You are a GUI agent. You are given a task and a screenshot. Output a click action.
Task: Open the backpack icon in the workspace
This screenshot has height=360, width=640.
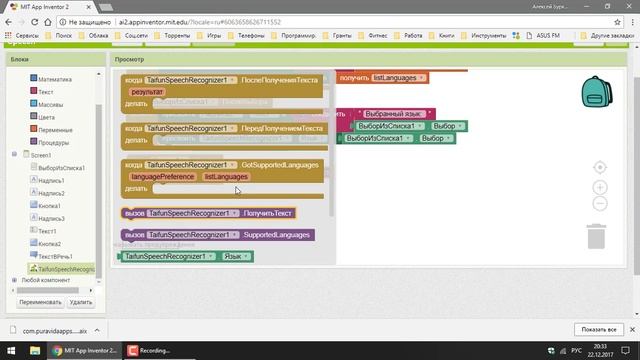pos(596,92)
